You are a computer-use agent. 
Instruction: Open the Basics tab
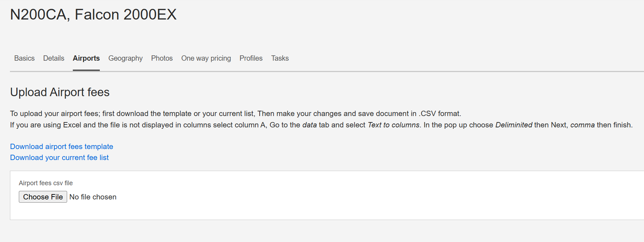[x=25, y=58]
